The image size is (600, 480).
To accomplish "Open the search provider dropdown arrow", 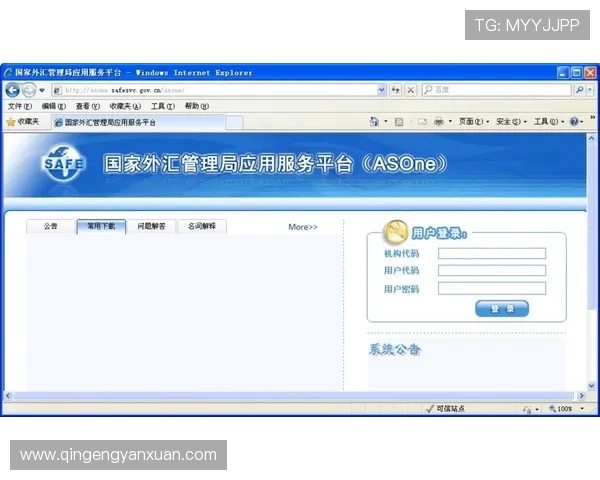I will pos(590,90).
